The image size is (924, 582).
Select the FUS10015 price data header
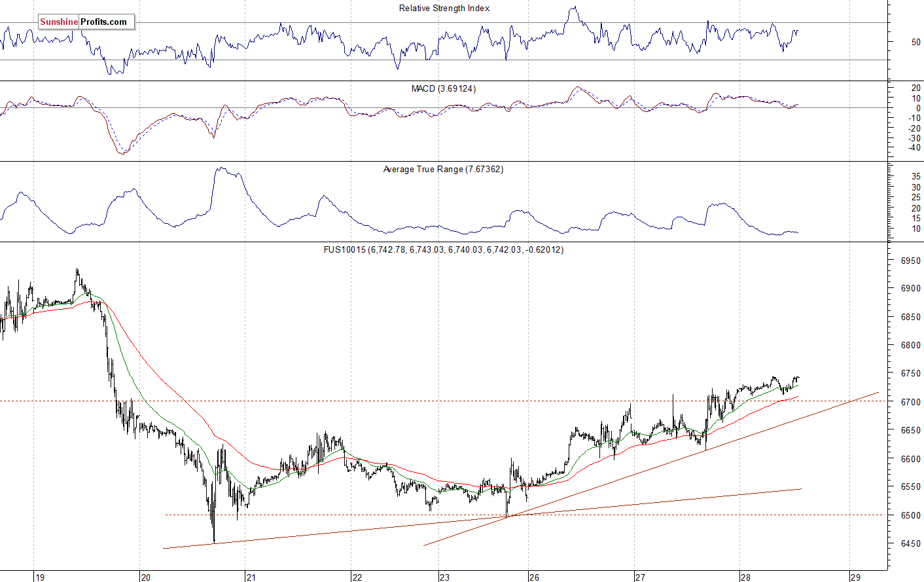444,250
